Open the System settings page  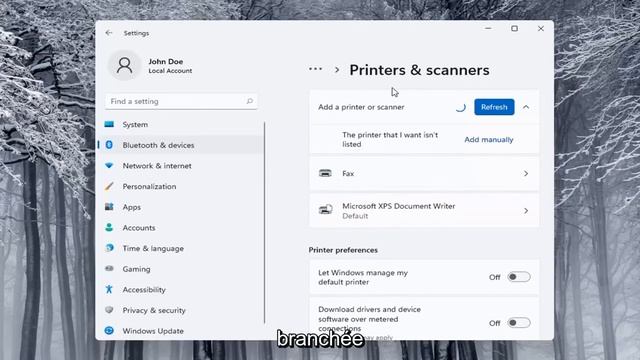click(180, 124)
